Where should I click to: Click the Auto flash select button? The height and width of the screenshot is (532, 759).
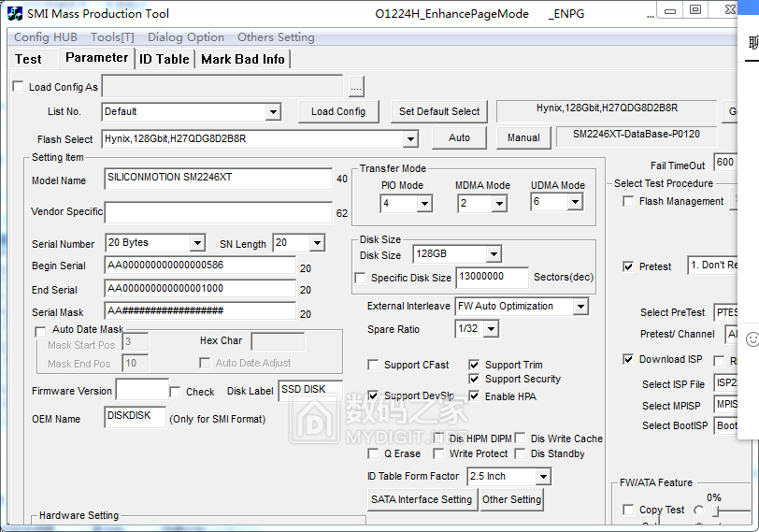click(459, 138)
